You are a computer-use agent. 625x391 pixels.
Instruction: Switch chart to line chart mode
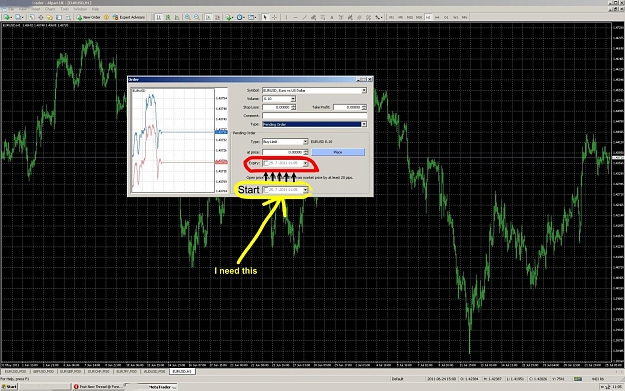pyautogui.click(x=177, y=17)
